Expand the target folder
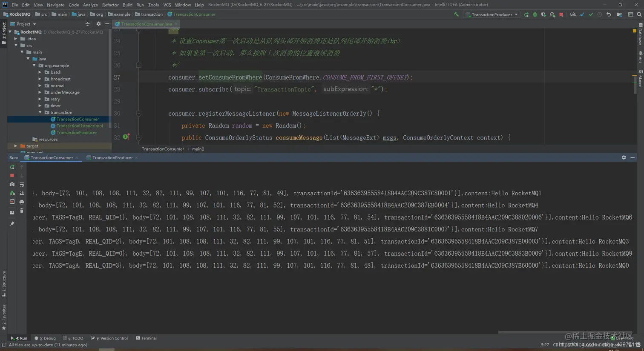The height and width of the screenshot is (351, 644). (16, 146)
